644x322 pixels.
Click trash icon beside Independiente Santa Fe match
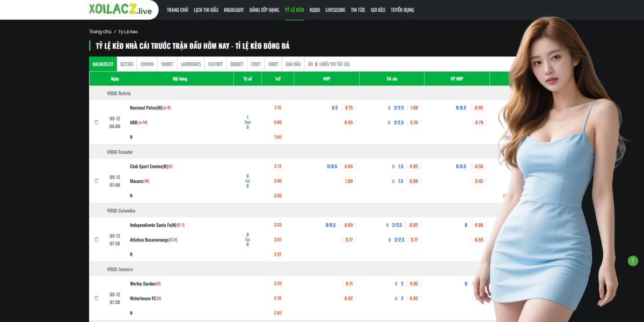point(97,239)
